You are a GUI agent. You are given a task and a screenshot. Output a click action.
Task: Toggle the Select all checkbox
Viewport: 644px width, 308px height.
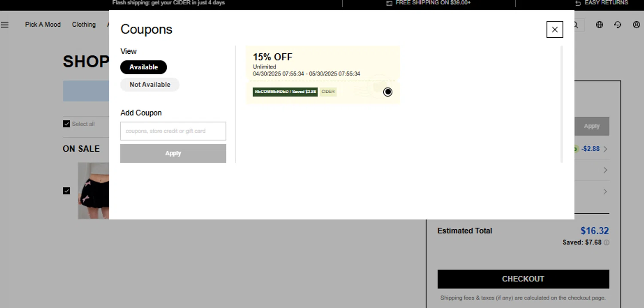tap(67, 124)
